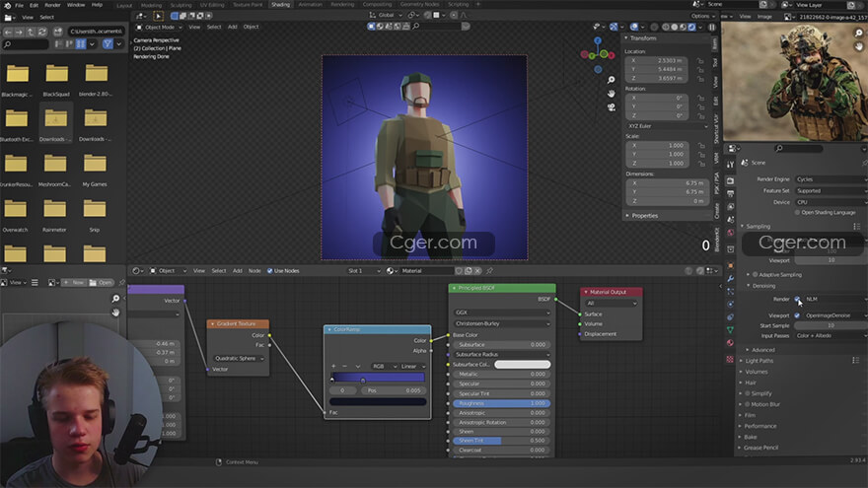The width and height of the screenshot is (868, 488).
Task: Open the Render menu
Action: 52,5
